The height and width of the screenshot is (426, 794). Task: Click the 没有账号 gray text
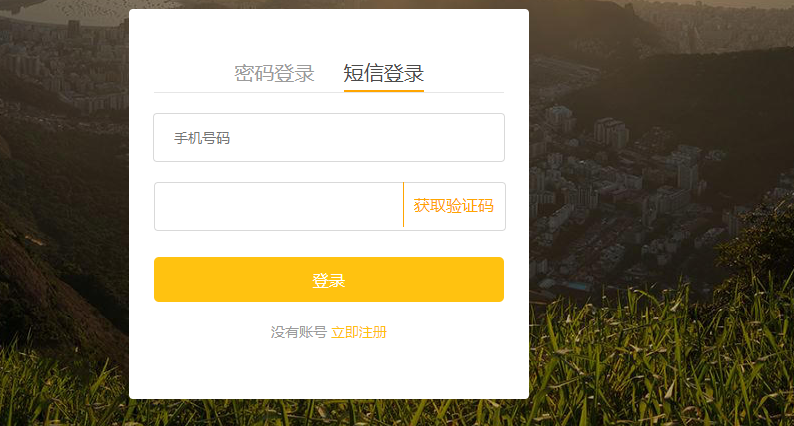pos(298,332)
